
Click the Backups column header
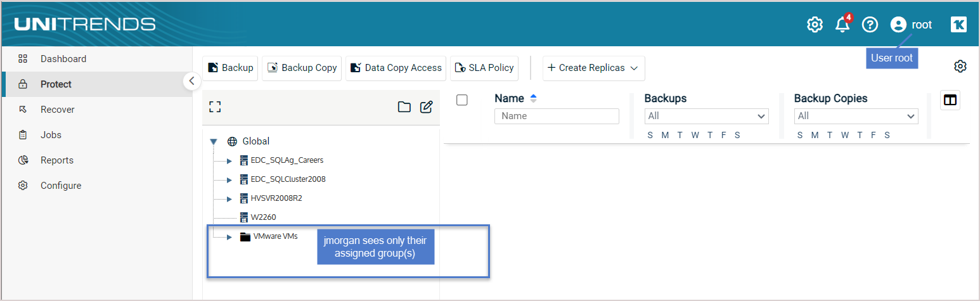pos(666,98)
